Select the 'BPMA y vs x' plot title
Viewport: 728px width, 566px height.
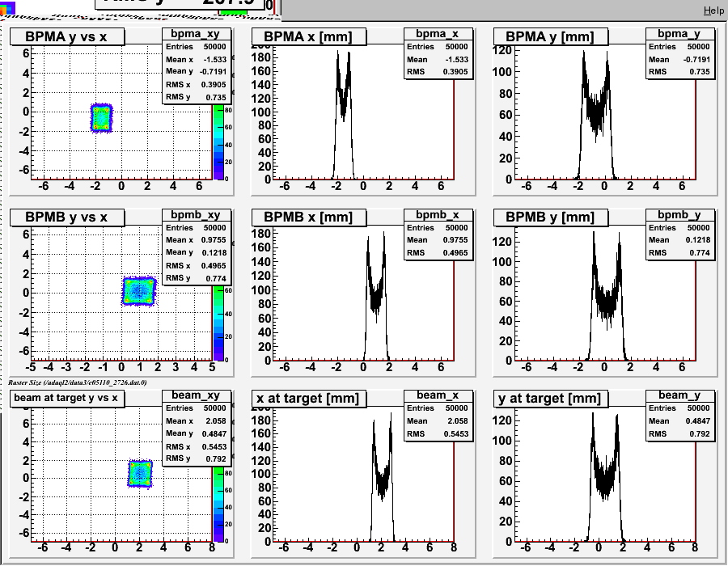tap(67, 36)
